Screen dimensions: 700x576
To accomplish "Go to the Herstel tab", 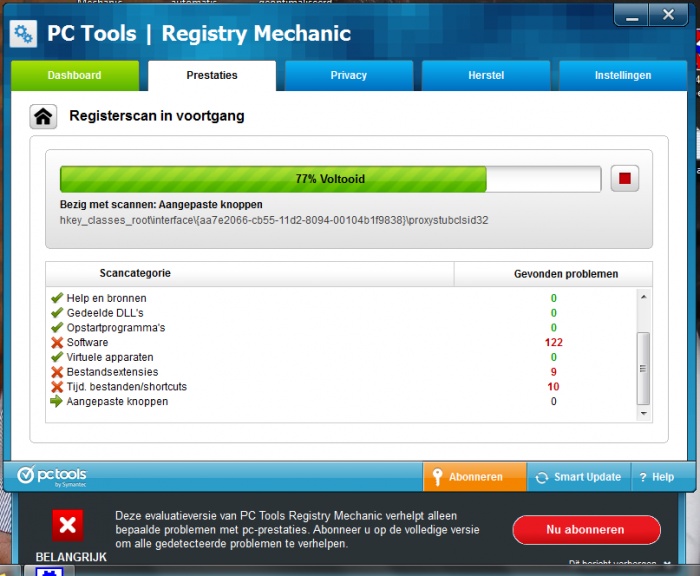I will [x=486, y=75].
